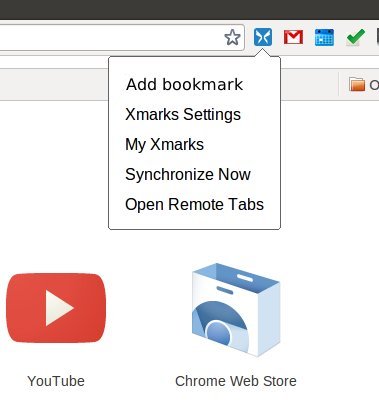Click the Xmarks extension icon
379x405 pixels.
click(263, 37)
